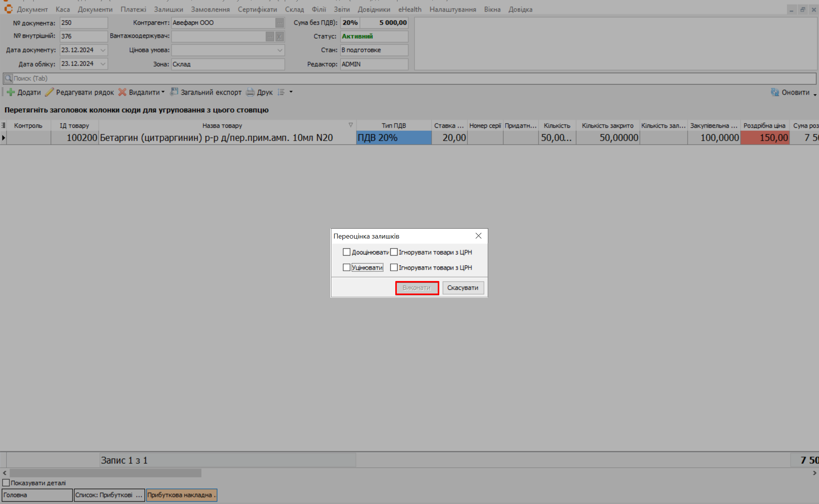
Task: Switch to Список: Прибуткові tab
Action: tap(109, 495)
